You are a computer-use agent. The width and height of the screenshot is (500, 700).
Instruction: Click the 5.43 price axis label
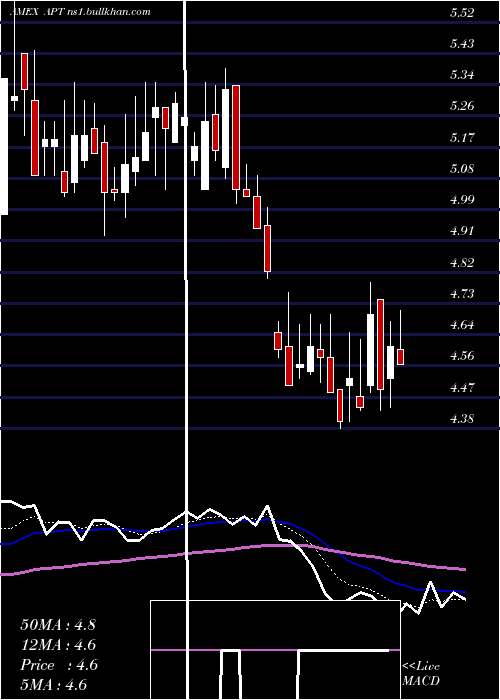point(462,44)
